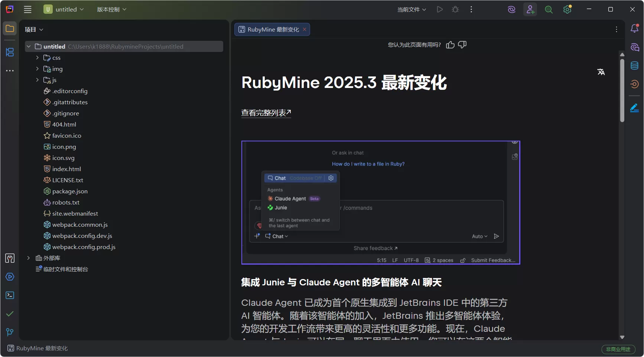Open the Git branch tool window icon
The height and width of the screenshot is (357, 644).
10,332
